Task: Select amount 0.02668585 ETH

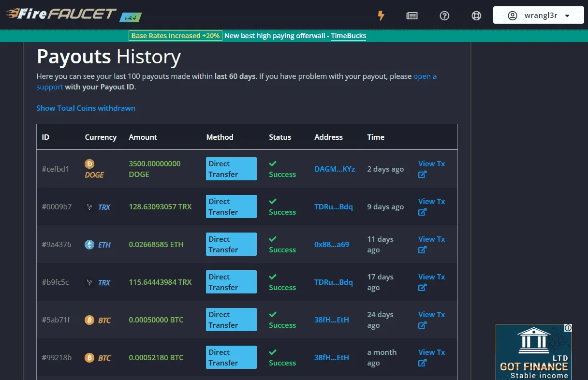Action: point(156,244)
